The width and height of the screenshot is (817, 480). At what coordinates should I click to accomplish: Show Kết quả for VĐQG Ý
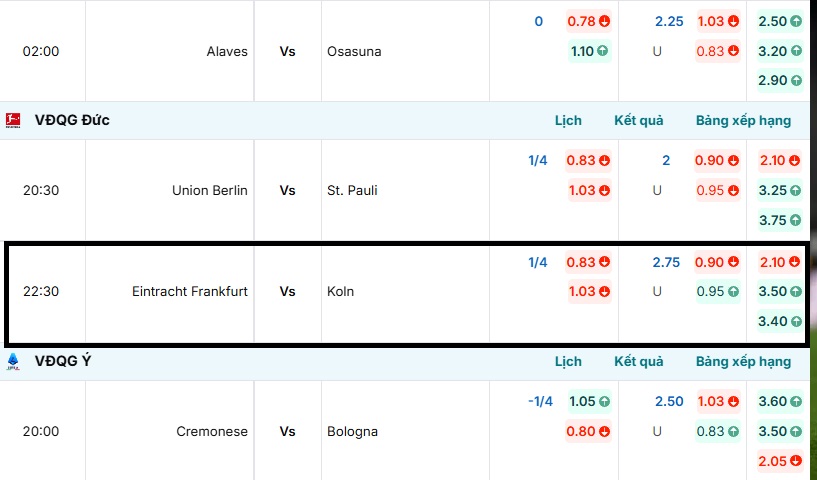pos(639,361)
